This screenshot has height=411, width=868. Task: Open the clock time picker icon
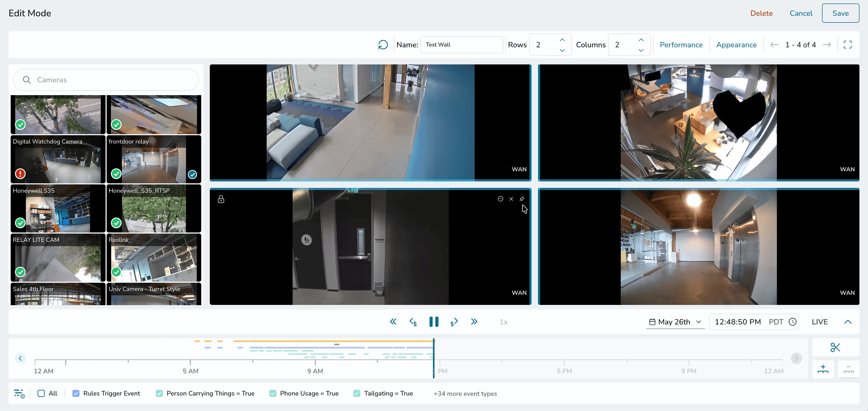point(792,322)
